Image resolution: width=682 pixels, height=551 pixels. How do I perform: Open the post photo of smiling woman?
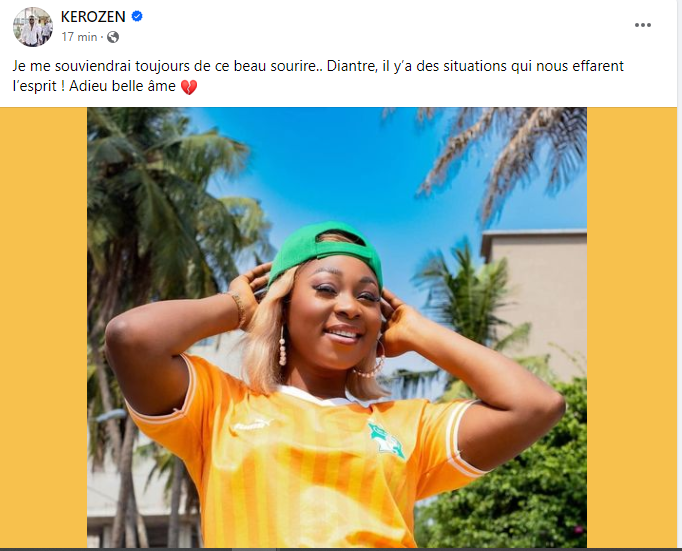337,327
